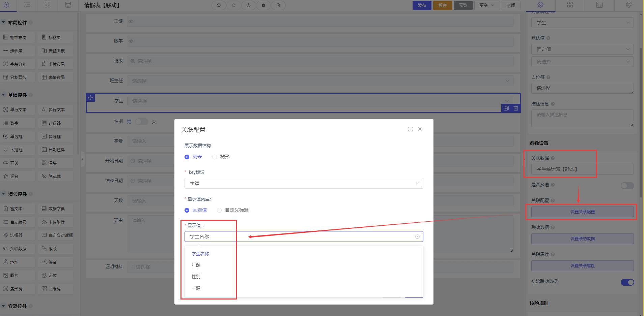Viewport: 644px width, 316px height.
Task: Click the 设置关联配置 button
Action: click(582, 212)
